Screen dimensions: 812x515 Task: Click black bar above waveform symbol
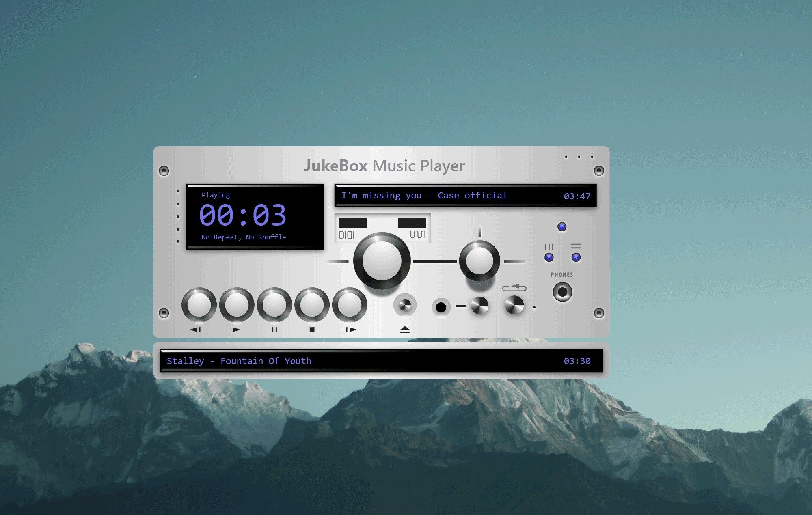412,223
